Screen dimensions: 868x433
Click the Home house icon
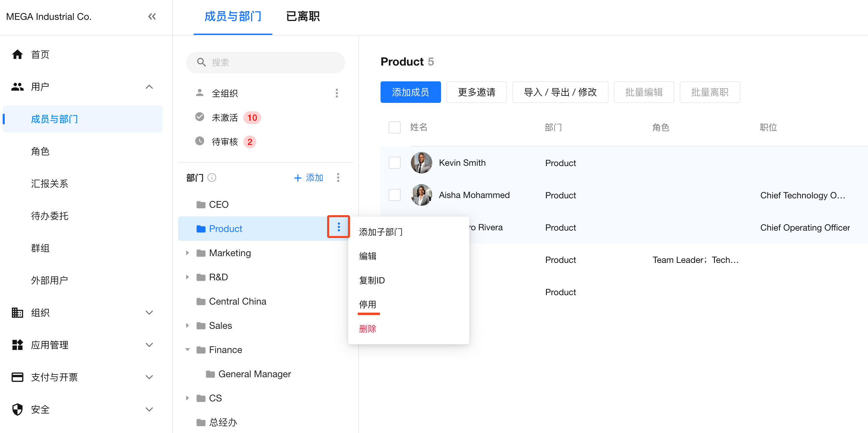click(x=17, y=54)
